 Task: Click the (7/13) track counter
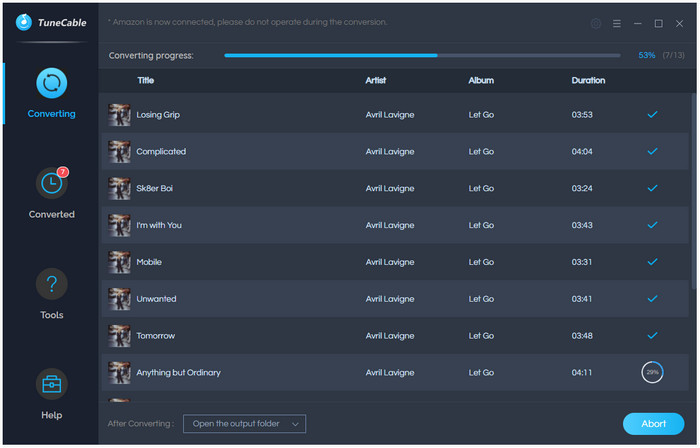click(673, 55)
